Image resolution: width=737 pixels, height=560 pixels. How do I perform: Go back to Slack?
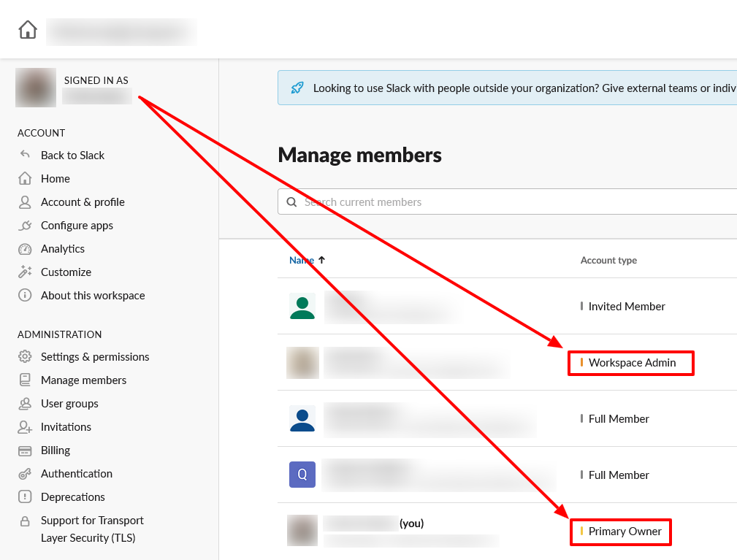click(x=72, y=155)
